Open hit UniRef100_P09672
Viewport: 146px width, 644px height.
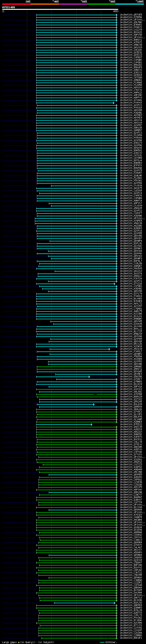(x=131, y=27)
